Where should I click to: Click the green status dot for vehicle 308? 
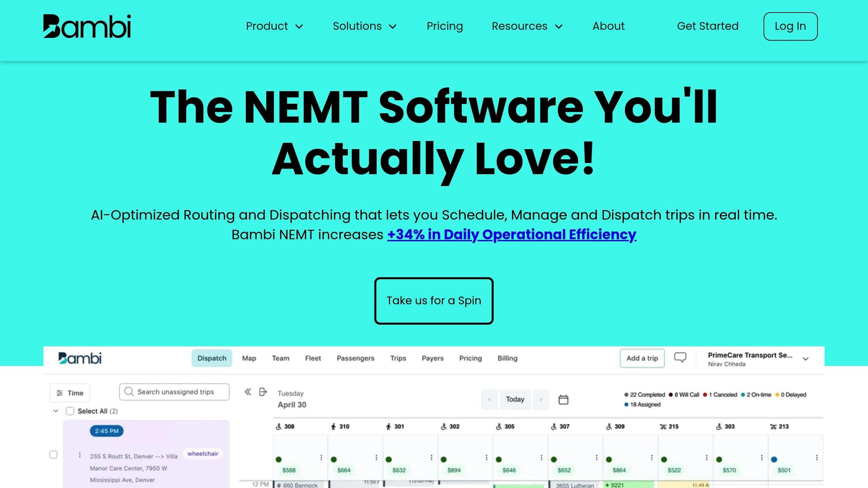[x=278, y=459]
